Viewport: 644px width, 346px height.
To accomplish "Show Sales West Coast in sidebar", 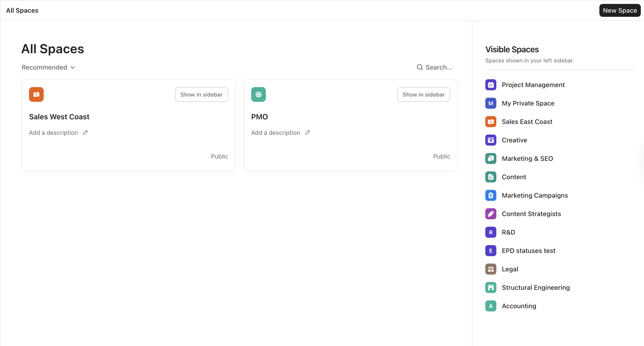I will click(x=201, y=94).
